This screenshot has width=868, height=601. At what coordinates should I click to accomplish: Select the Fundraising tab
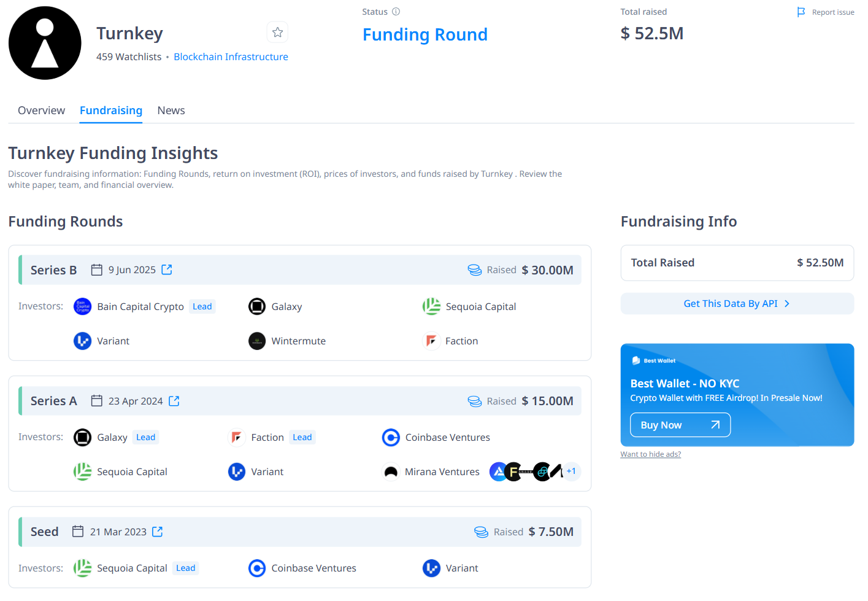(x=111, y=111)
